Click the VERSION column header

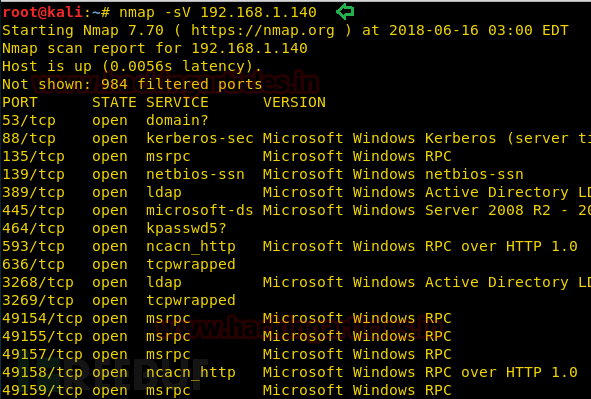[x=294, y=102]
